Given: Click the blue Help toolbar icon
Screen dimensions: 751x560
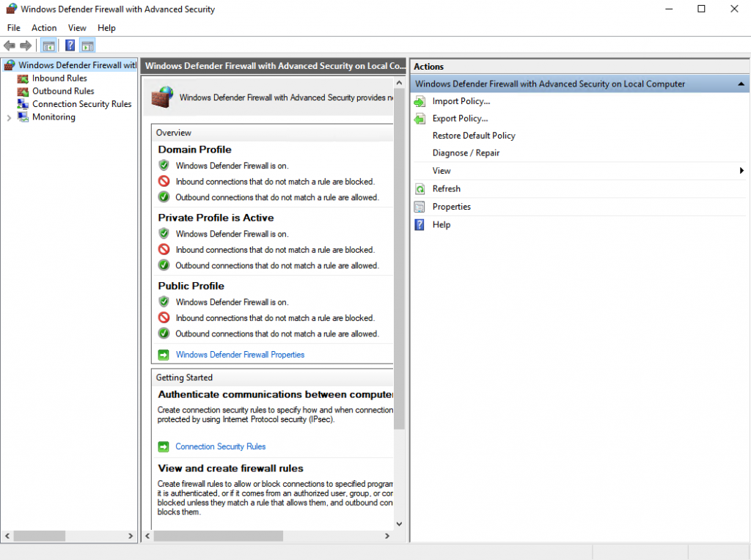Looking at the screenshot, I should [x=70, y=45].
